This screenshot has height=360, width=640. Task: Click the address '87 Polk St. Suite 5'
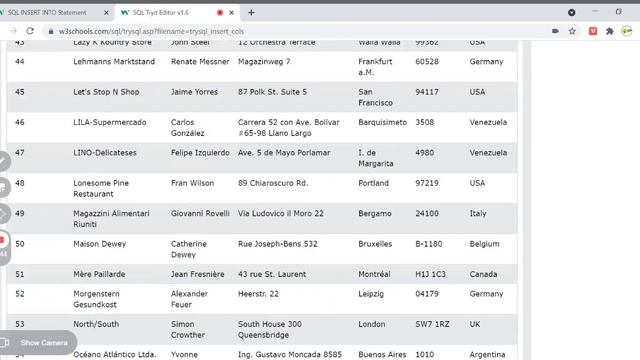coord(272,92)
